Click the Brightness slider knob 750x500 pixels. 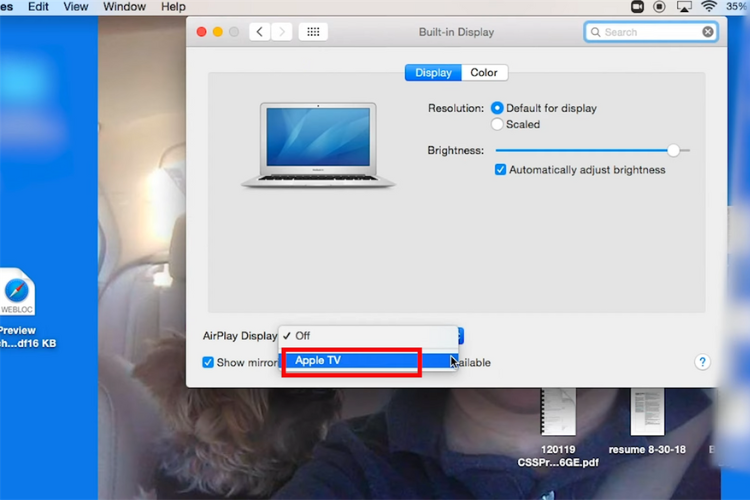pyautogui.click(x=673, y=150)
